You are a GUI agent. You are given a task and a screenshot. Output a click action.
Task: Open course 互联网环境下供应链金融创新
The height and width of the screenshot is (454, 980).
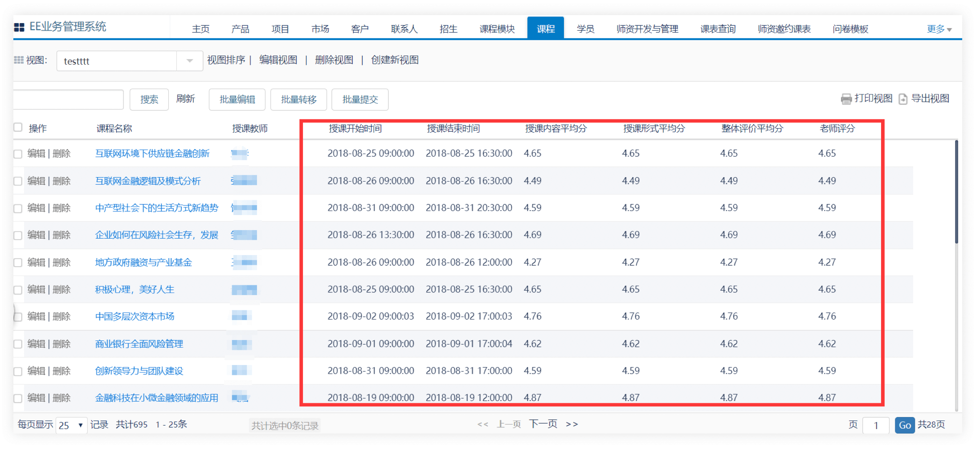(x=152, y=154)
